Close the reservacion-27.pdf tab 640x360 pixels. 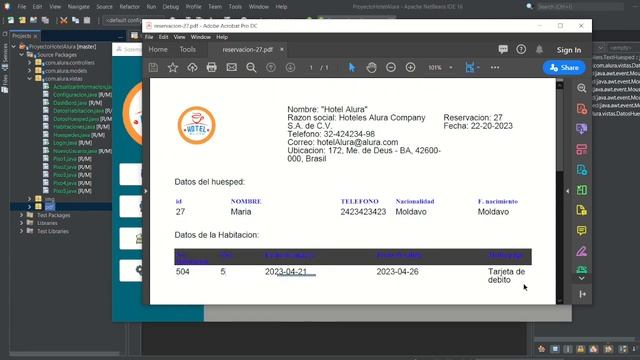pos(282,49)
